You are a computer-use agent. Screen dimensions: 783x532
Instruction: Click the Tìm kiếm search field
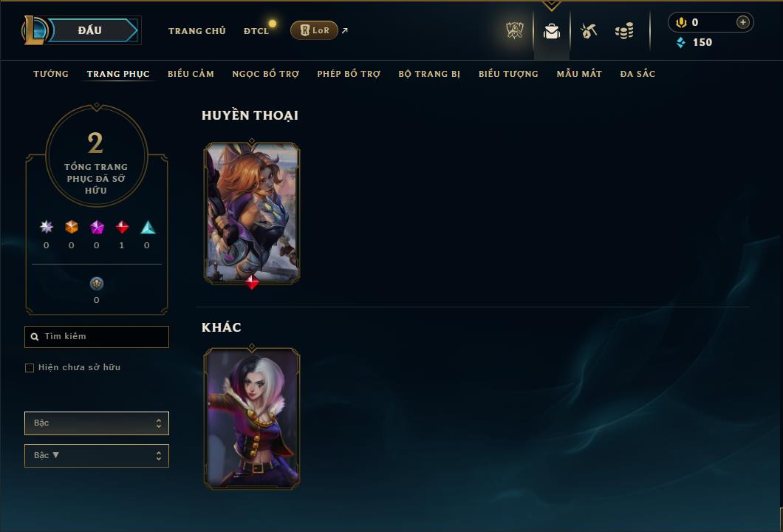pyautogui.click(x=96, y=337)
